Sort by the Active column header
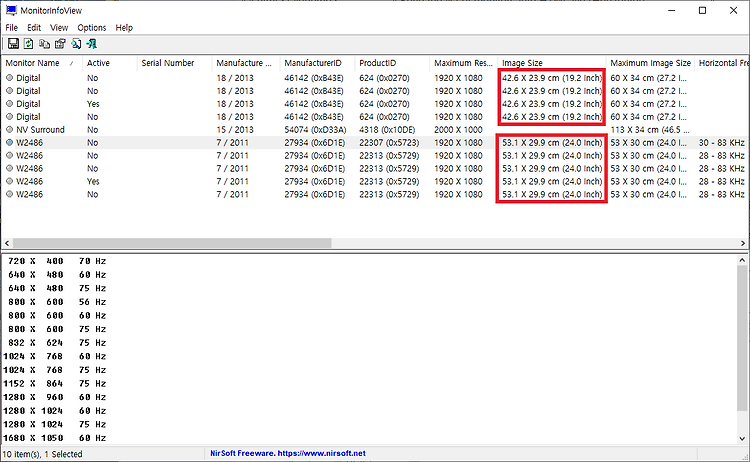 coord(109,63)
